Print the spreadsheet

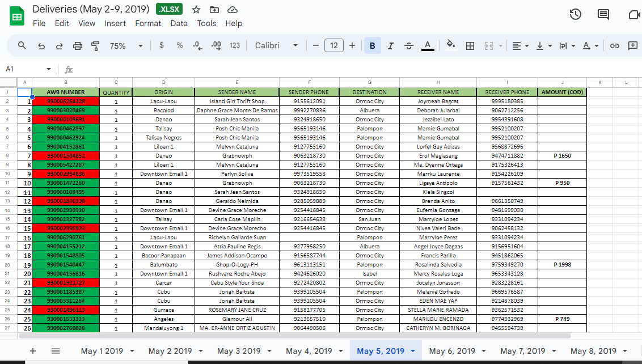click(77, 46)
